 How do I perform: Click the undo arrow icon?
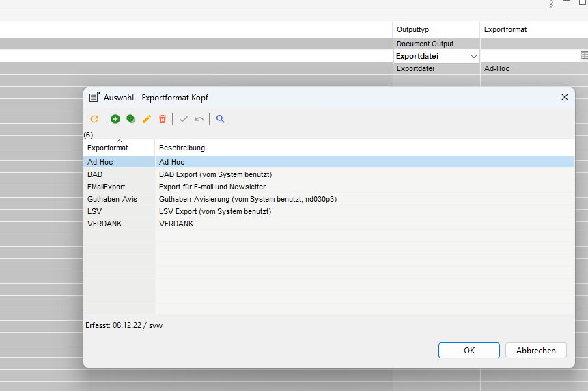coord(199,119)
